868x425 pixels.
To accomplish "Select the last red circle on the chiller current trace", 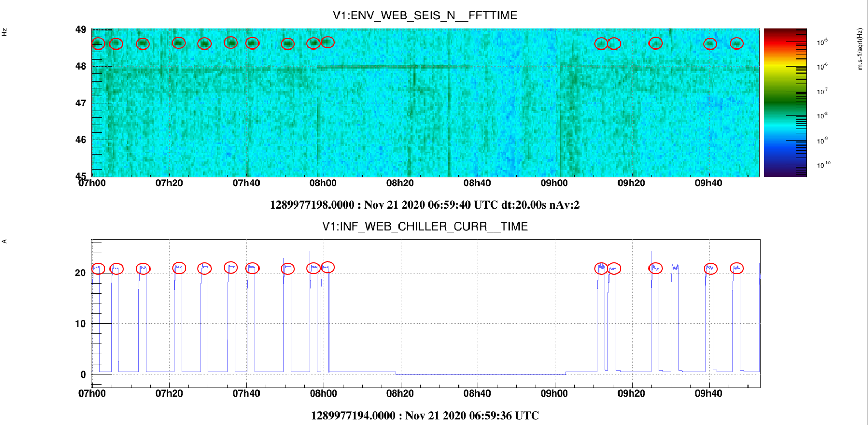I will (x=737, y=269).
